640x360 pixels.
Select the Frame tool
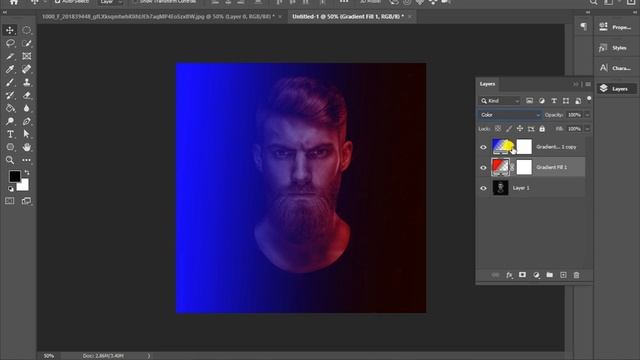27,56
